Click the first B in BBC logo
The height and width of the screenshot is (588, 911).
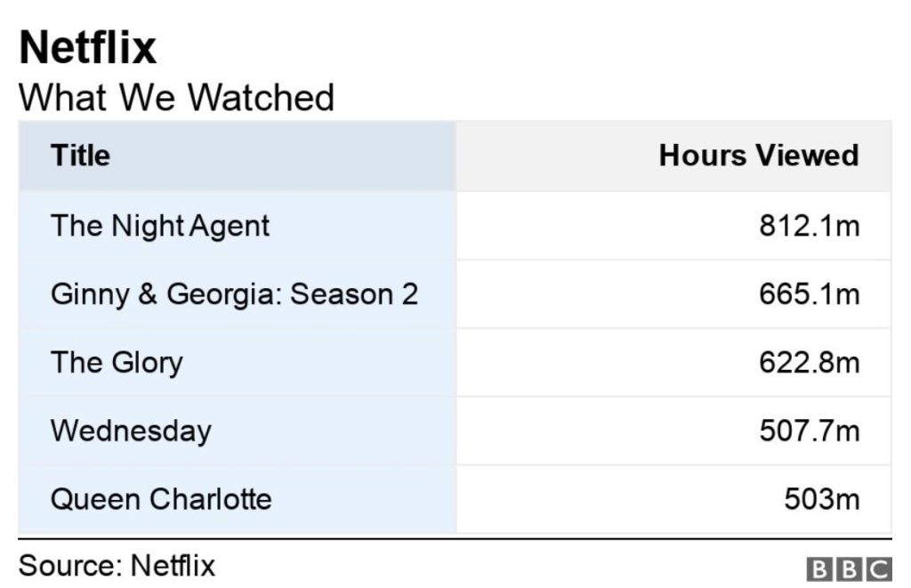click(x=818, y=568)
